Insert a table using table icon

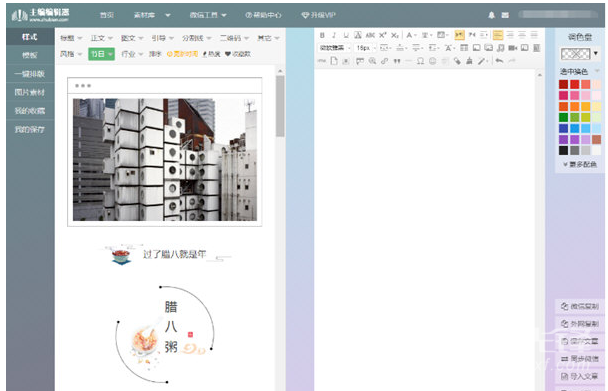(464, 48)
